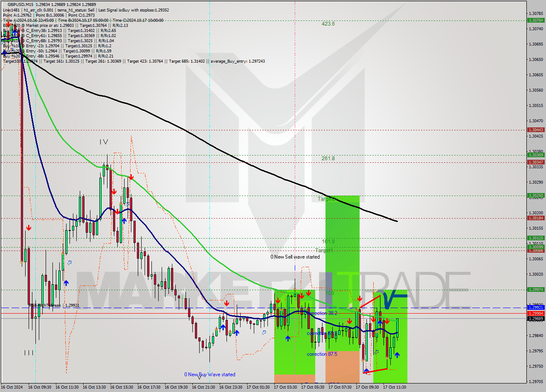Click the '100' level label
This screenshot has height=392, width=546.
329,293
